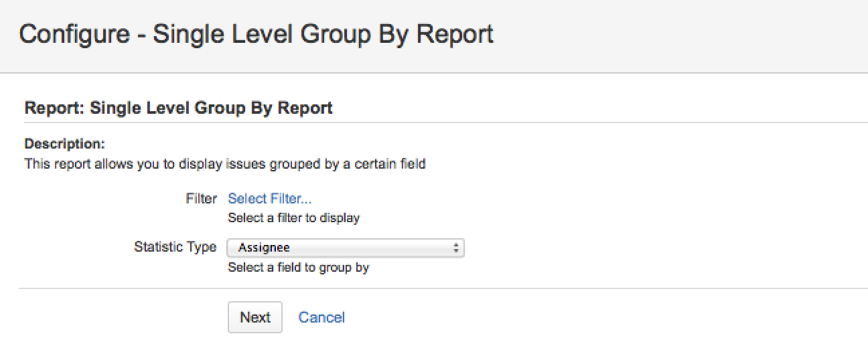868x348 pixels.
Task: Click the Statistic Type field label
Action: coord(175,247)
